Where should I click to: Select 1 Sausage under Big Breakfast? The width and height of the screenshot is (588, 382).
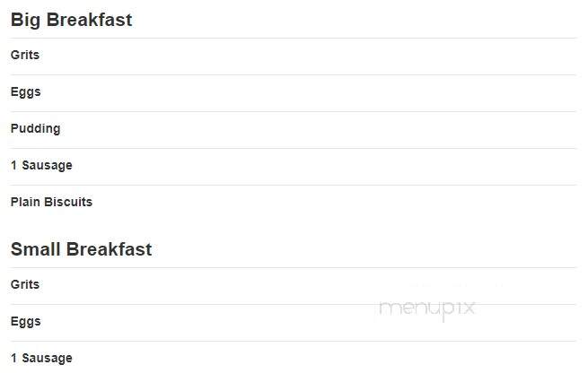coord(41,165)
